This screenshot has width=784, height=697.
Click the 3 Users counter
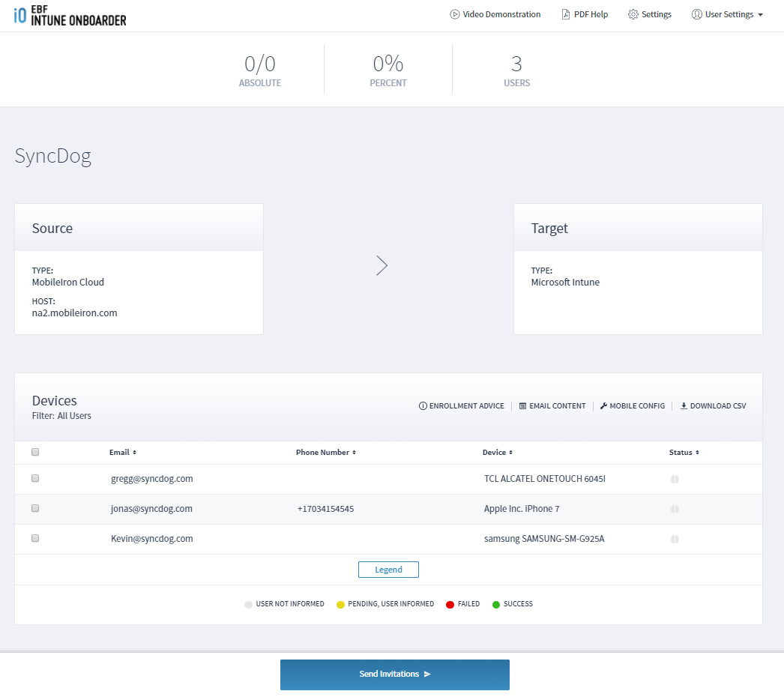516,70
